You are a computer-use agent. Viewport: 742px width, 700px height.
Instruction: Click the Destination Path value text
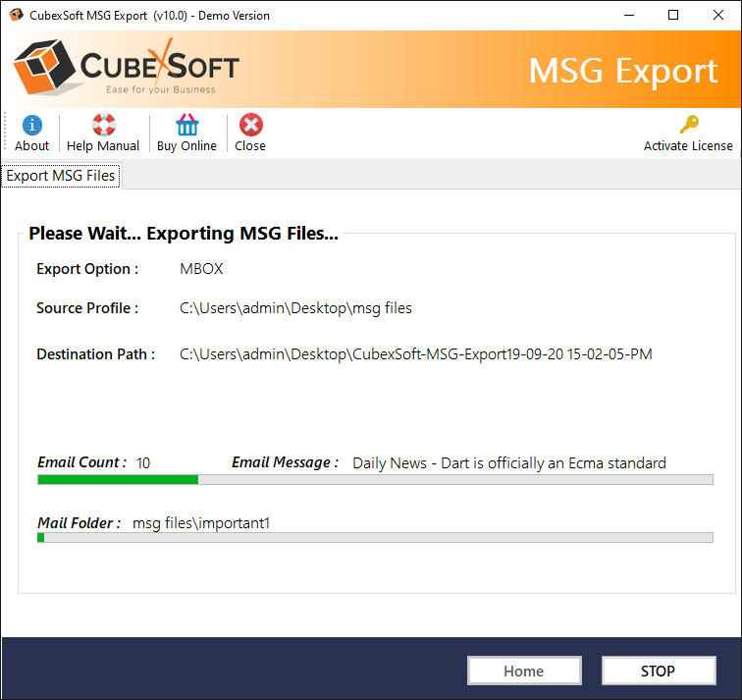[415, 354]
